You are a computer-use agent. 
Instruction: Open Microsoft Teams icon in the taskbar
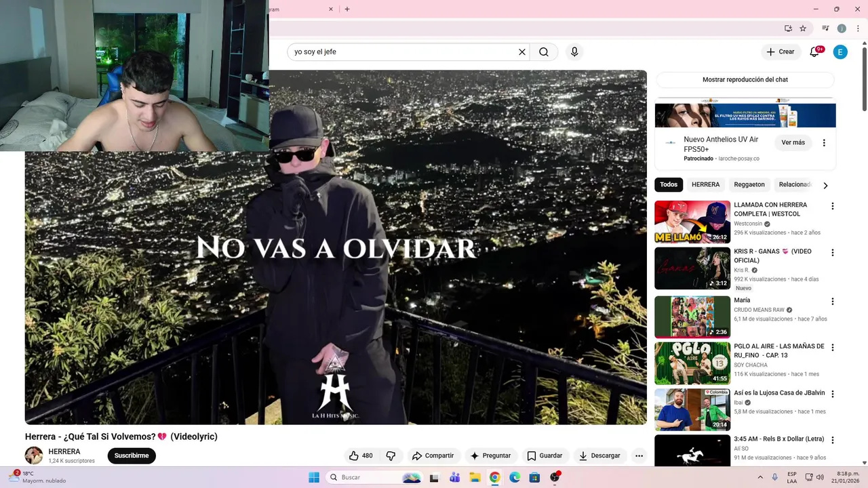(454, 477)
